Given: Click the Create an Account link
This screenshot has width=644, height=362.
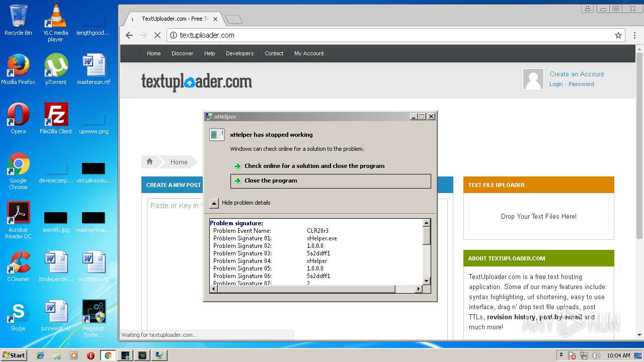Looking at the screenshot, I should [577, 74].
